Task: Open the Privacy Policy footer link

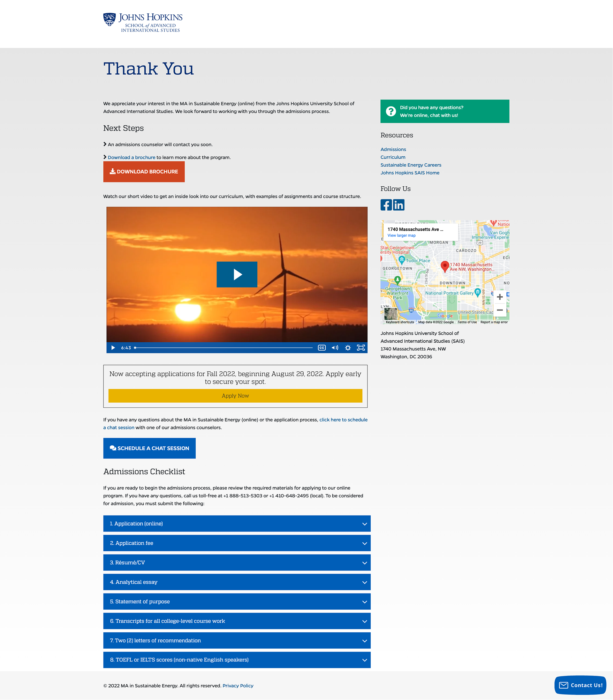Action: pos(238,686)
